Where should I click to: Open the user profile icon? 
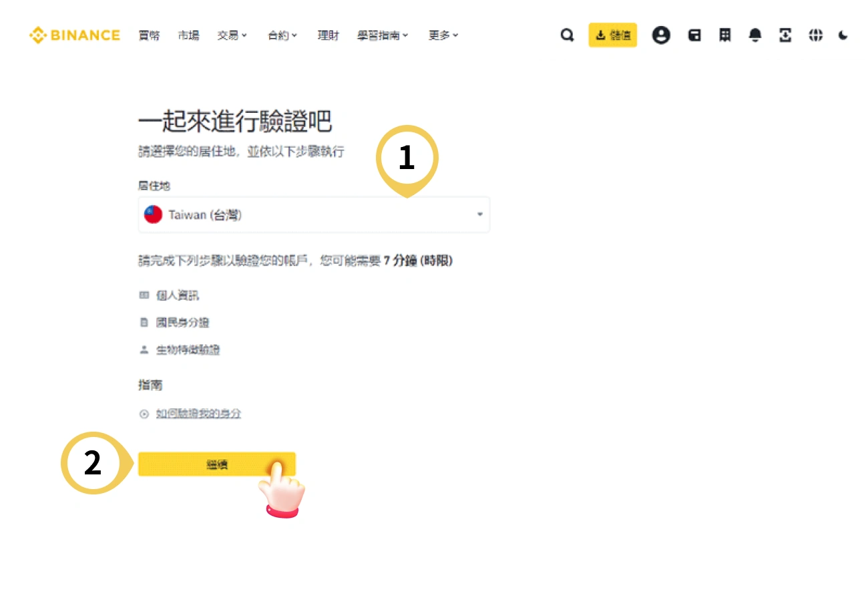661,35
